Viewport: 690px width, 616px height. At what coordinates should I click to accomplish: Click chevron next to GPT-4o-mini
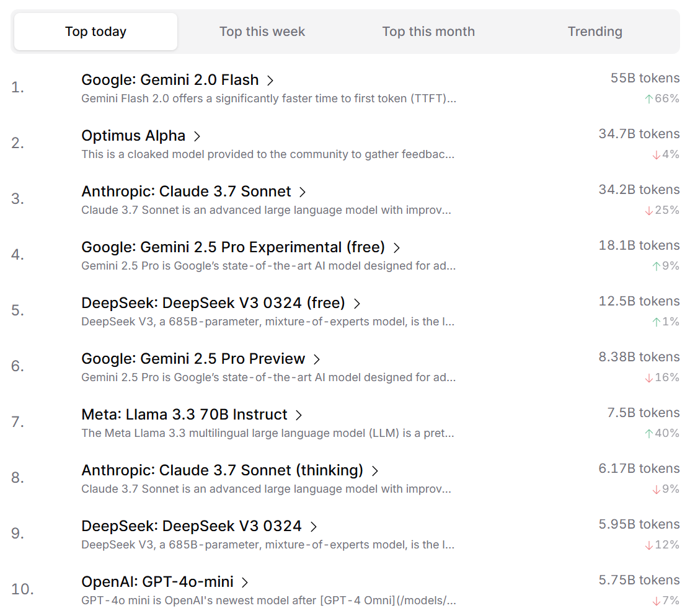(245, 583)
